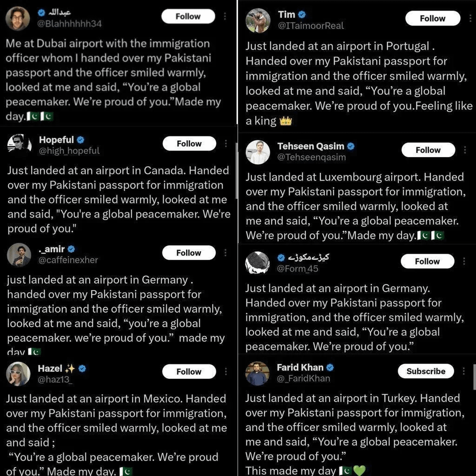Open more options on Tehseen Qasim's post
Image resolution: width=476 pixels, height=476 pixels.
(465, 150)
